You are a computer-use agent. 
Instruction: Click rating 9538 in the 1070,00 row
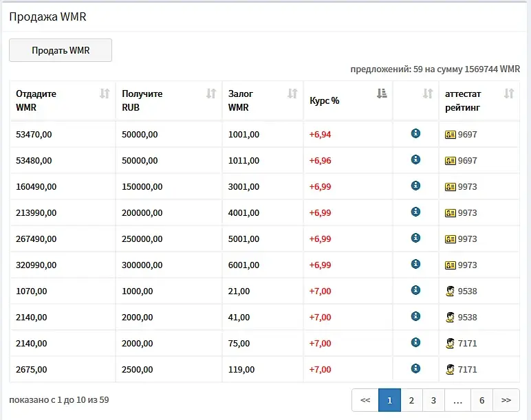coord(468,291)
